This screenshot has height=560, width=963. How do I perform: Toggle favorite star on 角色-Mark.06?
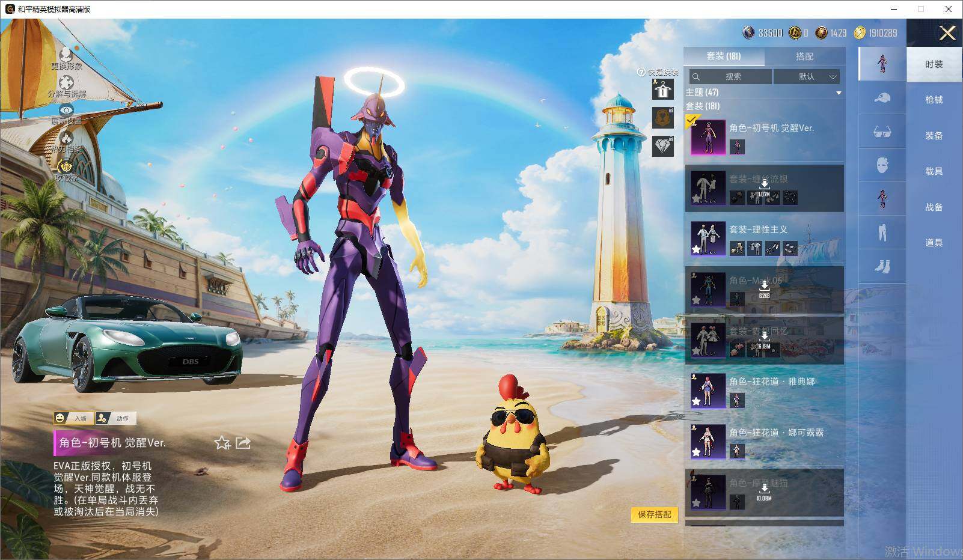(696, 300)
